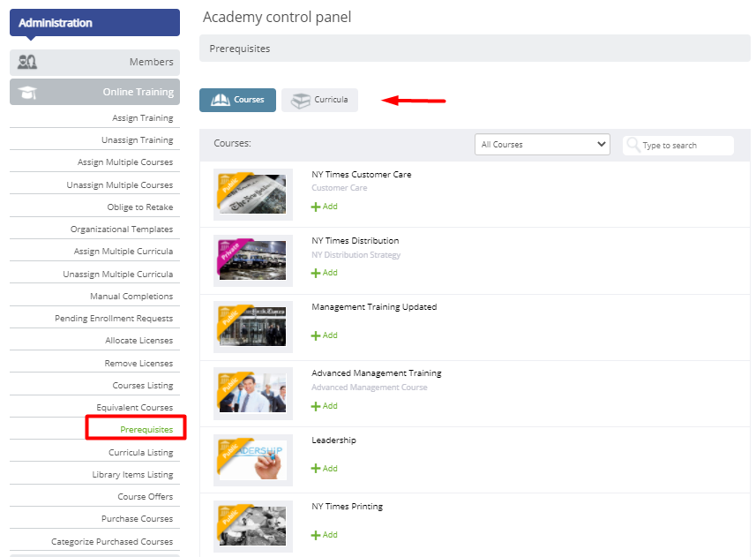Click Advanced Management Course subtitle

[370, 388]
